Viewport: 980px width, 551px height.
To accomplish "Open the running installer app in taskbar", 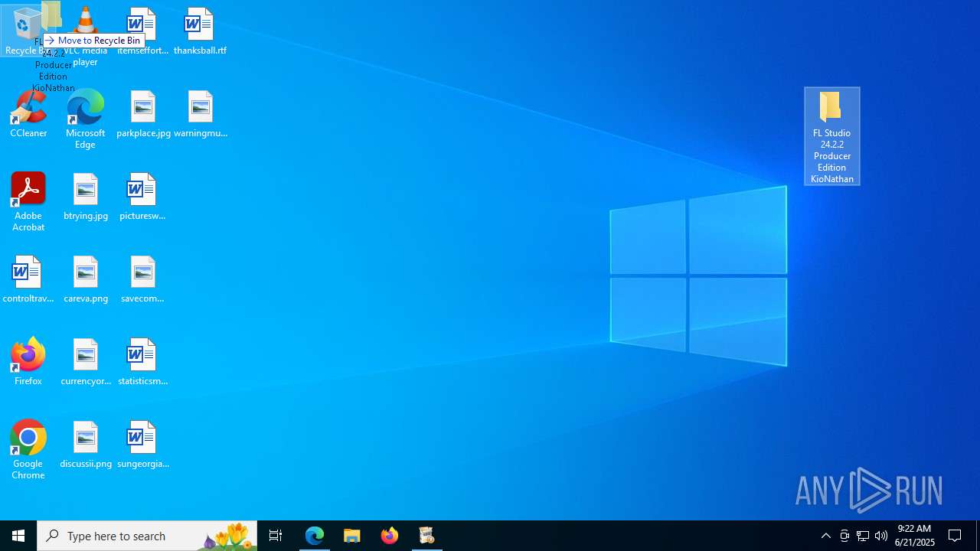I will 427,536.
